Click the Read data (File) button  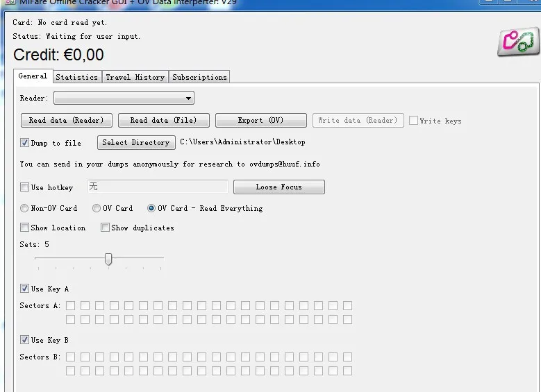(163, 120)
